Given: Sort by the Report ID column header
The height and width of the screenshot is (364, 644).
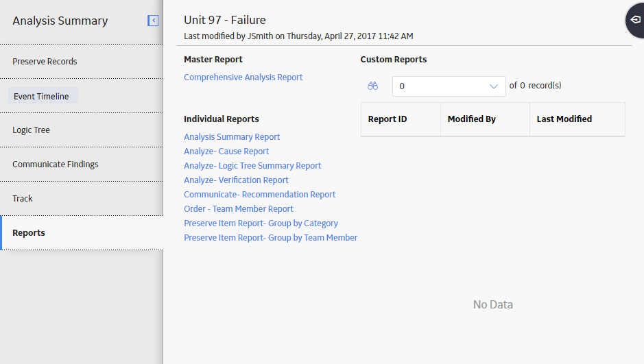Looking at the screenshot, I should [x=401, y=119].
